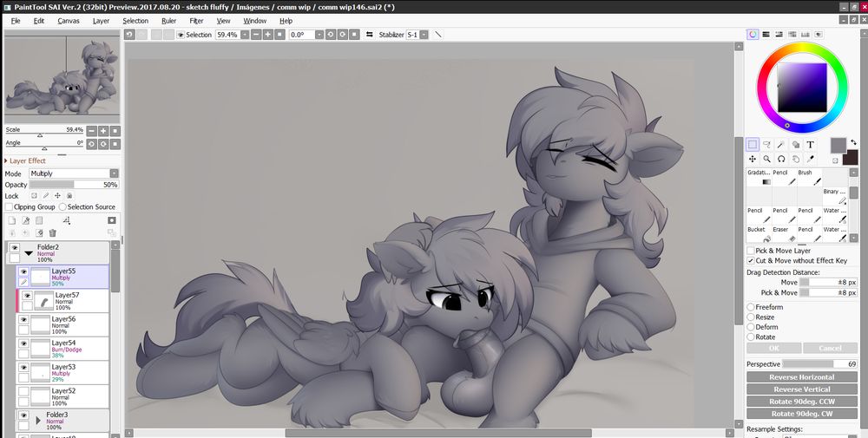Choose the Resize transform option
868x438 pixels.
point(751,317)
